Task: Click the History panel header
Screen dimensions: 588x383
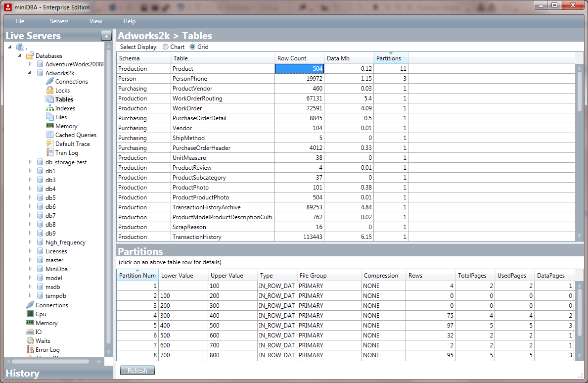Action: [58, 373]
